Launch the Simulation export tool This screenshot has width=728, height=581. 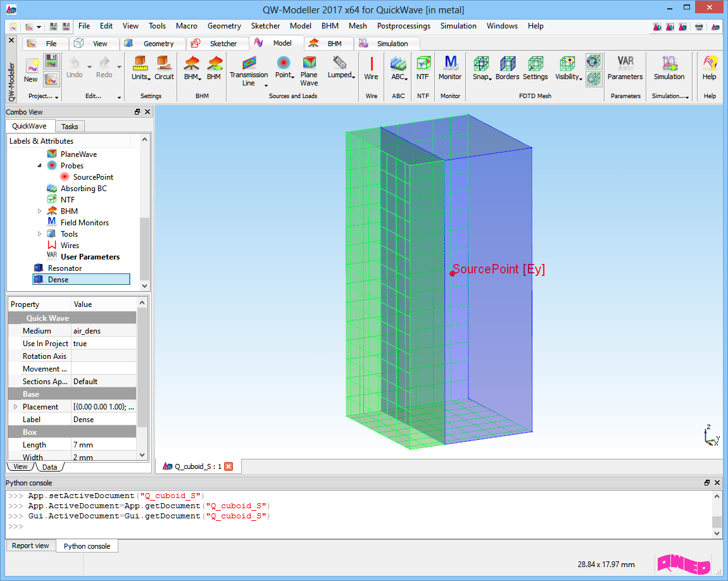click(x=669, y=68)
